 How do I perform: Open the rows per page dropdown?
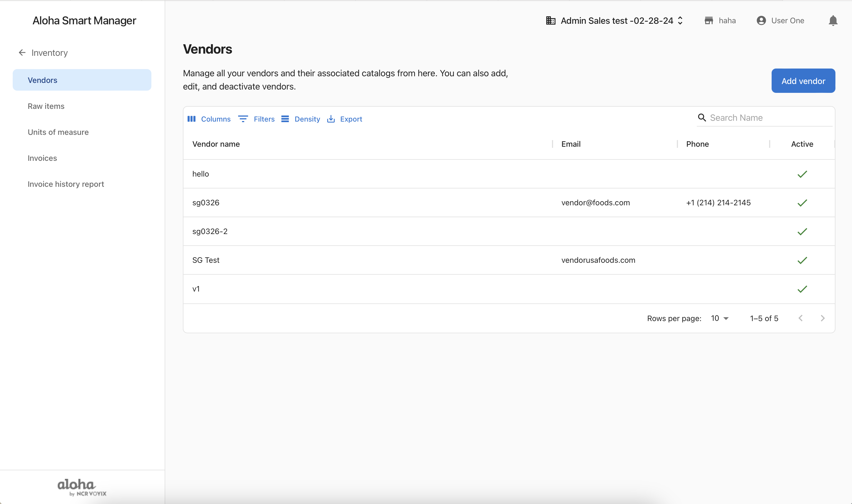tap(720, 318)
